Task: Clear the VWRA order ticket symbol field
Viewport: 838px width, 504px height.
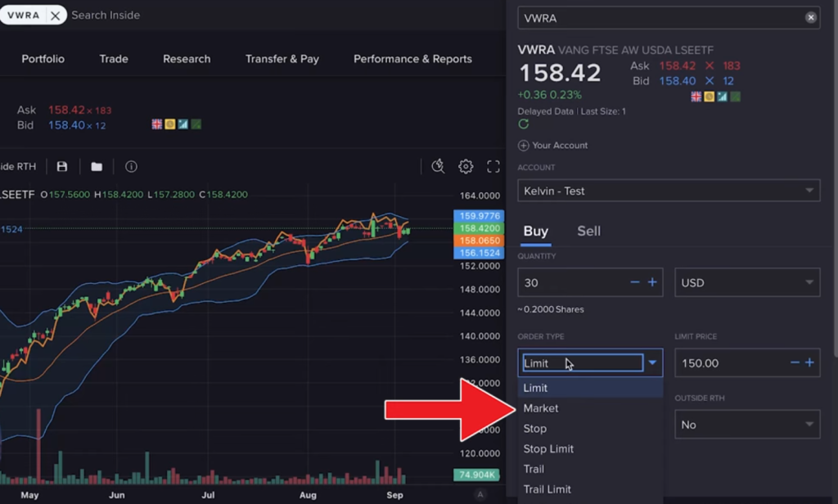Action: point(811,18)
